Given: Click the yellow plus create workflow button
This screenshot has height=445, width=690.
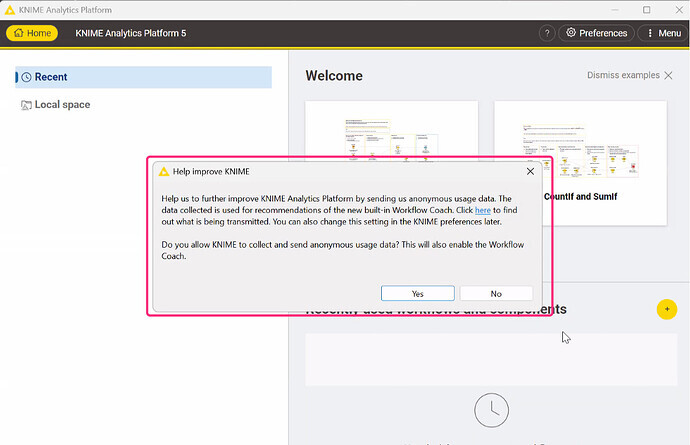Looking at the screenshot, I should [x=666, y=309].
